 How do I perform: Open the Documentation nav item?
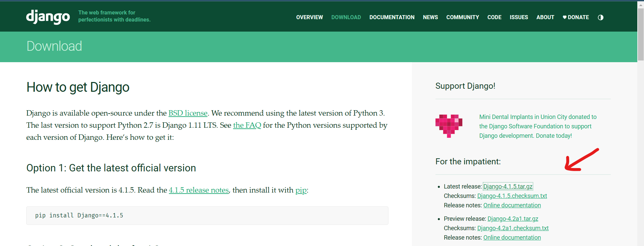tap(392, 17)
